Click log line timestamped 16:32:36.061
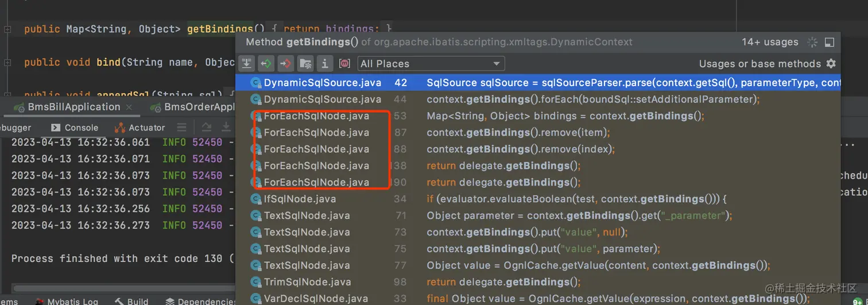Screen dimensions: 868x305 coord(118,142)
